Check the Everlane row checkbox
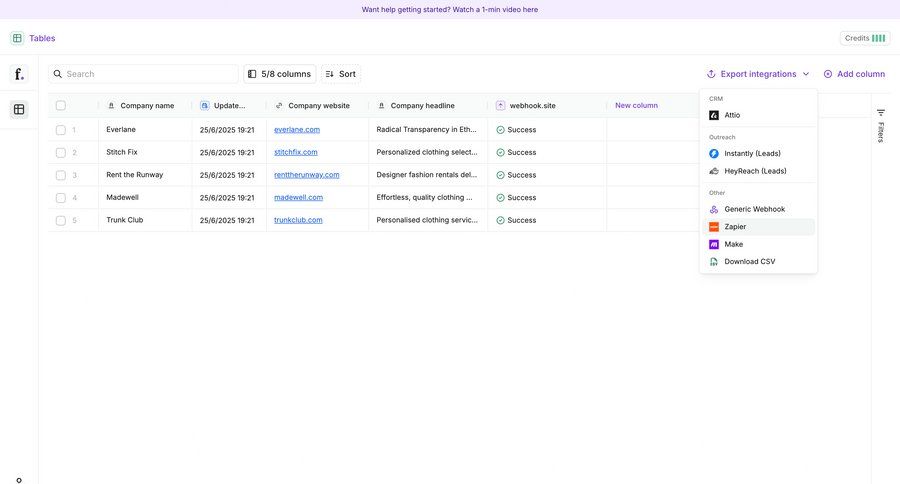The width and height of the screenshot is (900, 484). pyautogui.click(x=61, y=130)
